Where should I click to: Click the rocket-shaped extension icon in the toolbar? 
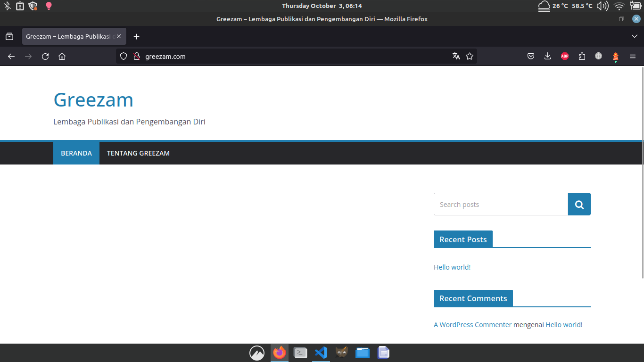616,57
